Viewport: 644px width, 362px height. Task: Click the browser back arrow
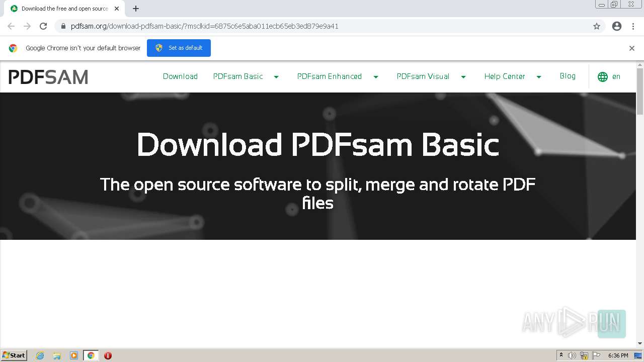pos(11,26)
